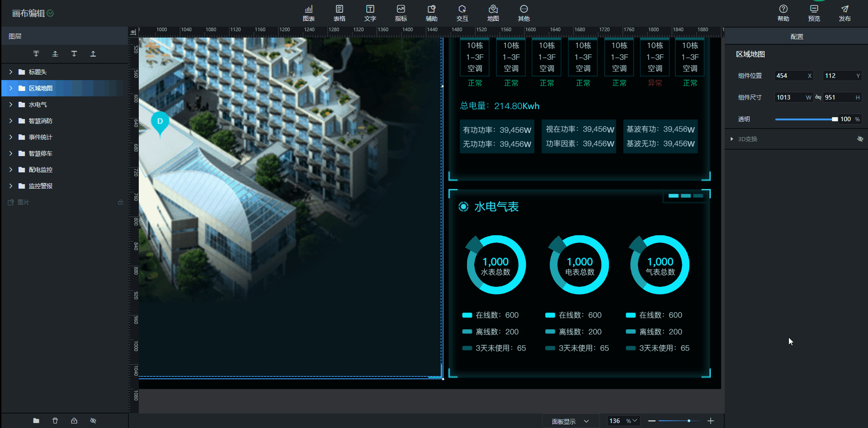
Task: Open the 表格 table component tool
Action: (x=340, y=13)
